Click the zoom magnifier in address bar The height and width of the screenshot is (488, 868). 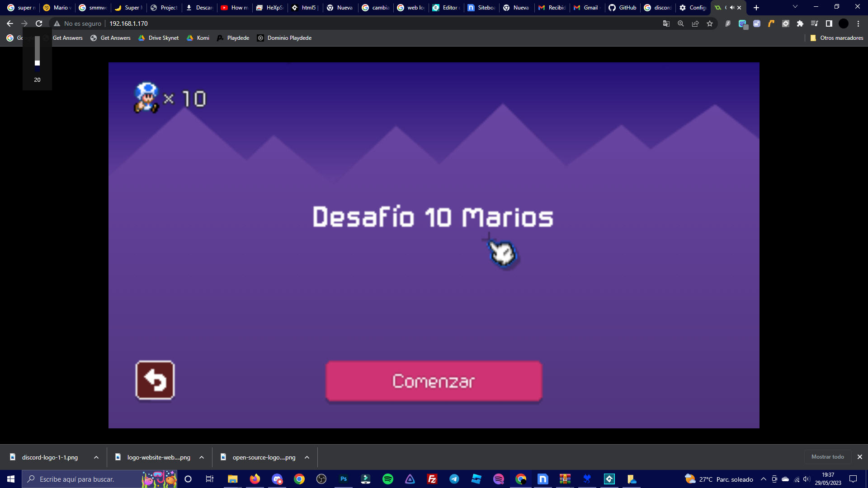681,23
